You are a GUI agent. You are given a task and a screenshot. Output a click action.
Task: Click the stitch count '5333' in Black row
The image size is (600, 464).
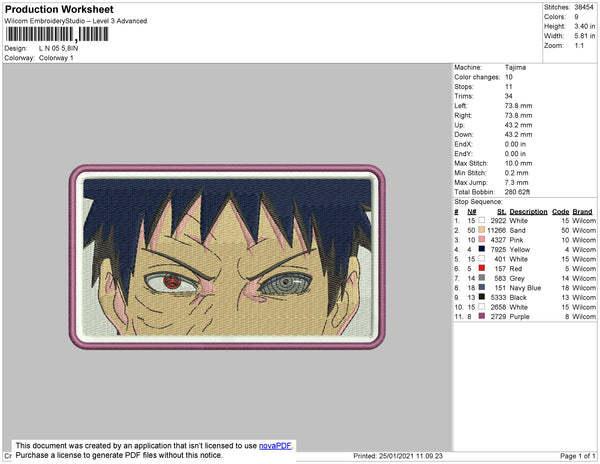pos(498,297)
